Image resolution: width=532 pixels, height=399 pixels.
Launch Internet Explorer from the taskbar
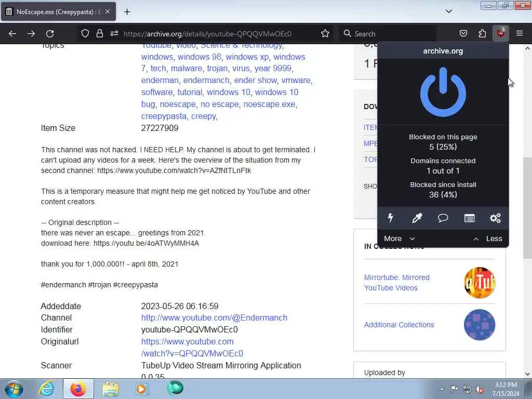(x=46, y=389)
